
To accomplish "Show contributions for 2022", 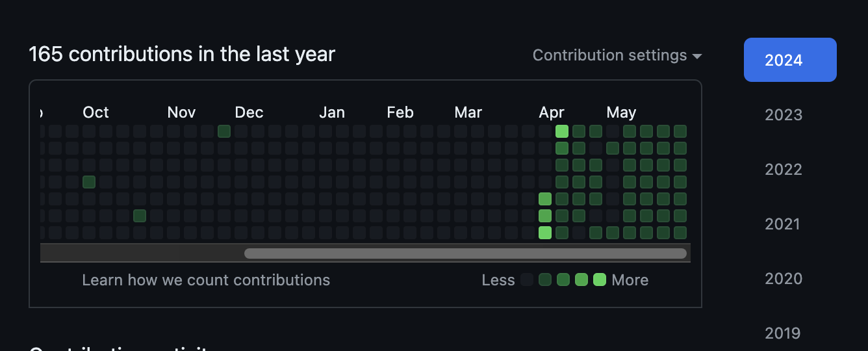I will [784, 170].
